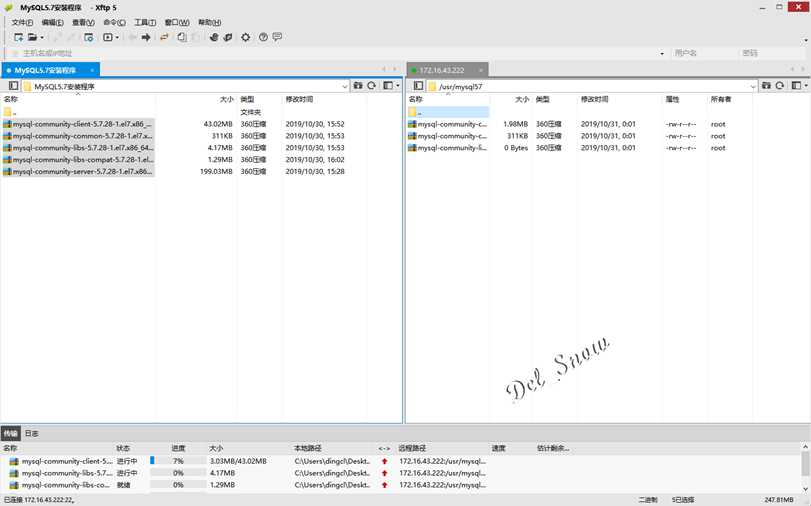This screenshot has height=506, width=811.
Task: Sort local files by 大小 column
Action: click(x=227, y=99)
